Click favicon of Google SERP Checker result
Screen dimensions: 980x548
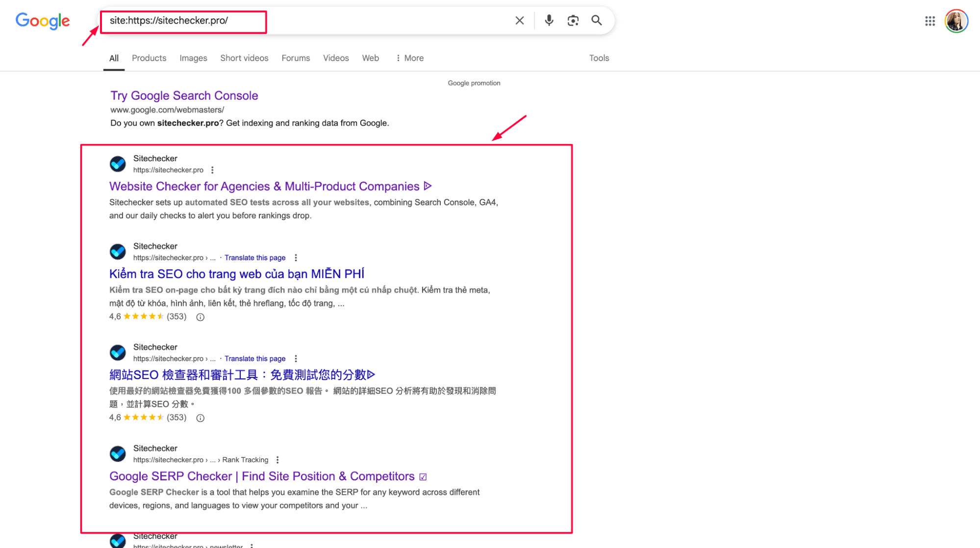[118, 453]
